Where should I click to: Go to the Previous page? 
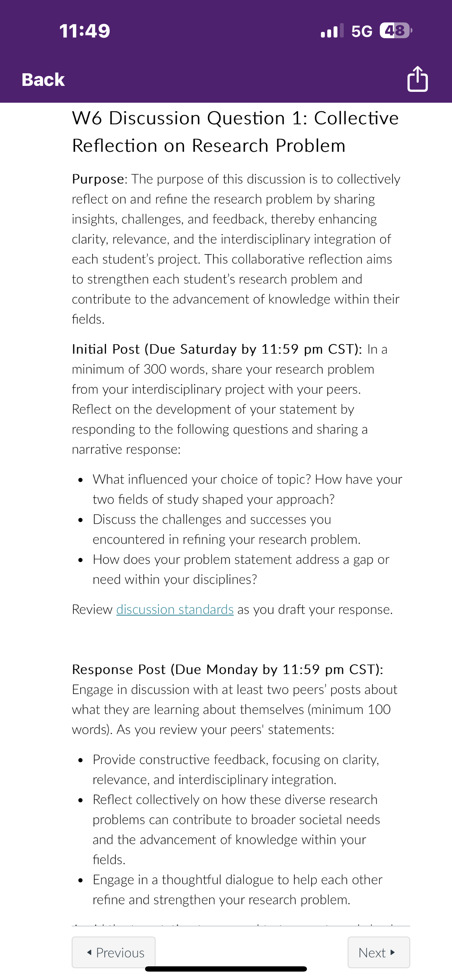[114, 952]
